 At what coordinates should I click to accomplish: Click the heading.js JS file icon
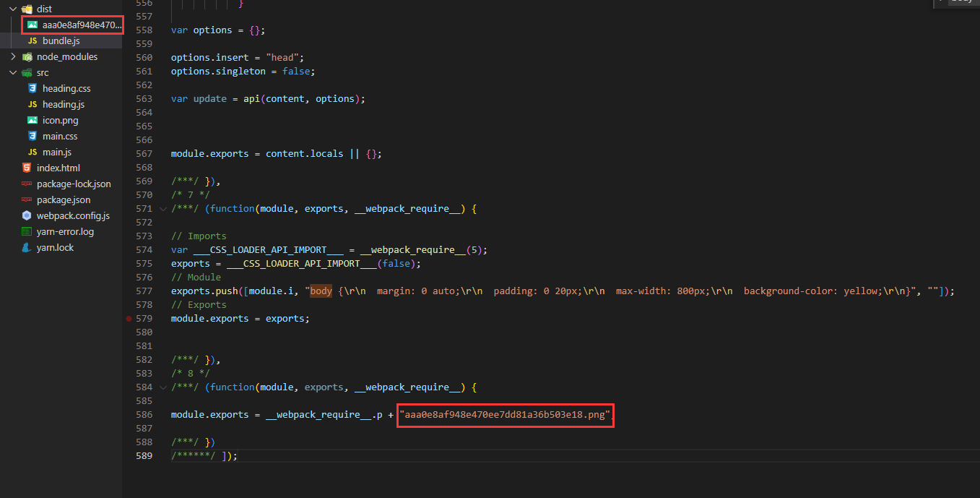pos(32,104)
